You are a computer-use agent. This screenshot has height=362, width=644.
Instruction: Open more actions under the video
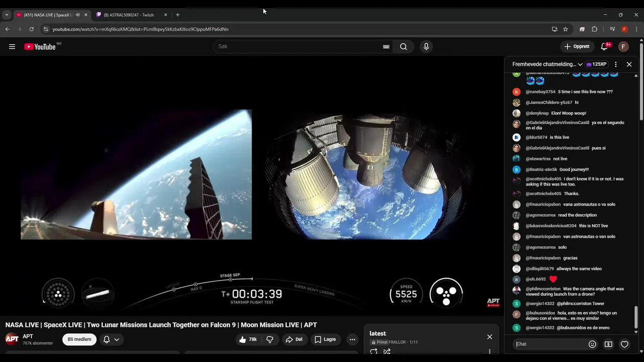[x=352, y=339]
